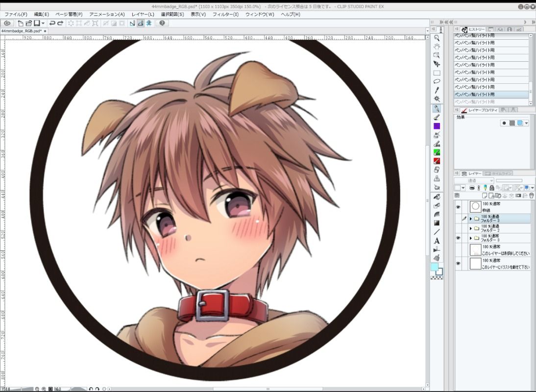Pick the light cyan main color swatch
536x392 pixels.
tap(434, 267)
